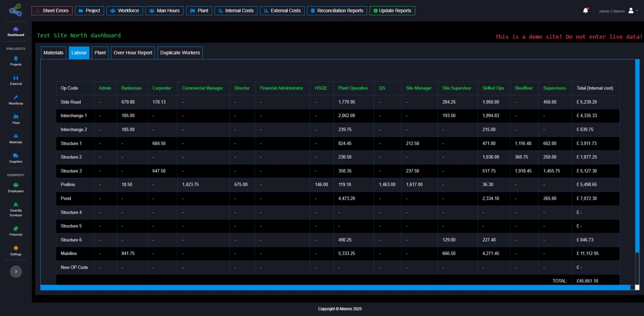Click the Internal Costs button
Image resolution: width=644 pixels, height=316 pixels.
tap(236, 11)
